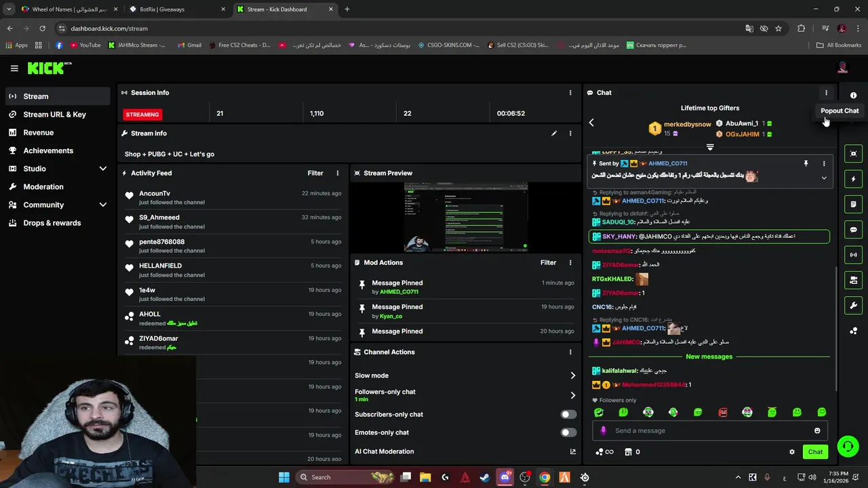
Task: Expand the pinned message chevron
Action: 824,178
